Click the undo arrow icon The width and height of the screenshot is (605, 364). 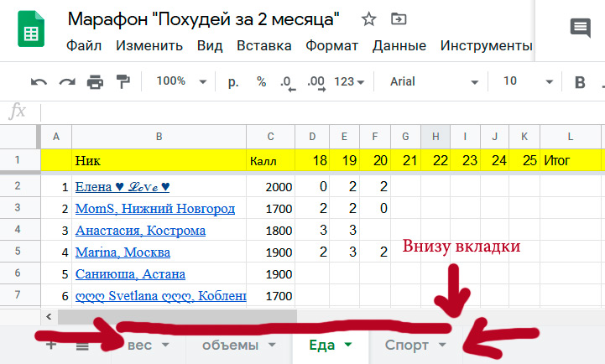39,81
